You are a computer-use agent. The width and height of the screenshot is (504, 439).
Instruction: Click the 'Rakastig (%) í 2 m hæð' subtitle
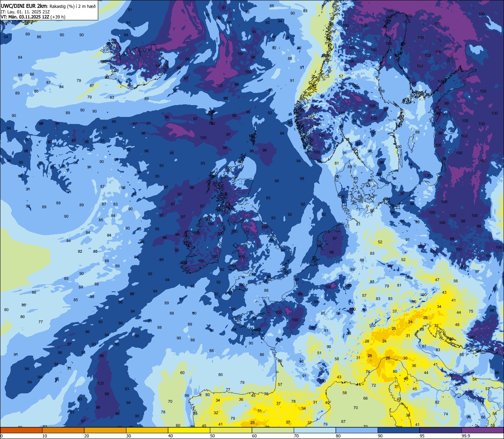tap(72, 6)
